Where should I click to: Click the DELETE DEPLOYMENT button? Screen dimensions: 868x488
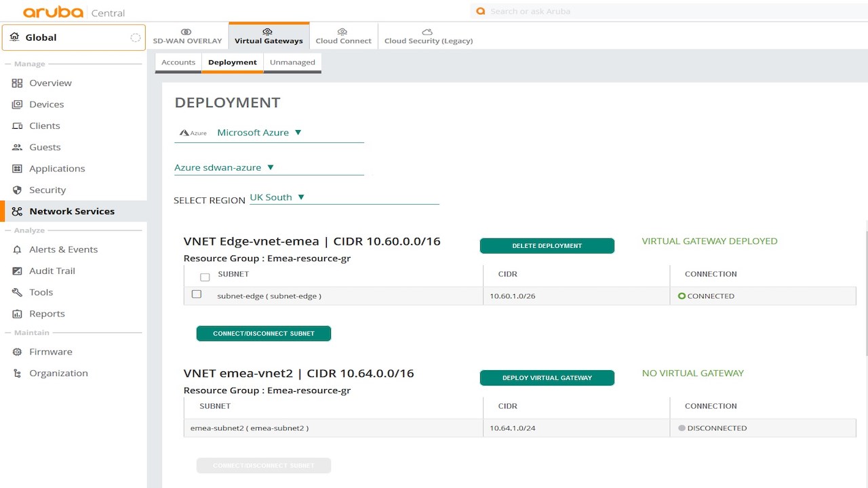coord(547,246)
